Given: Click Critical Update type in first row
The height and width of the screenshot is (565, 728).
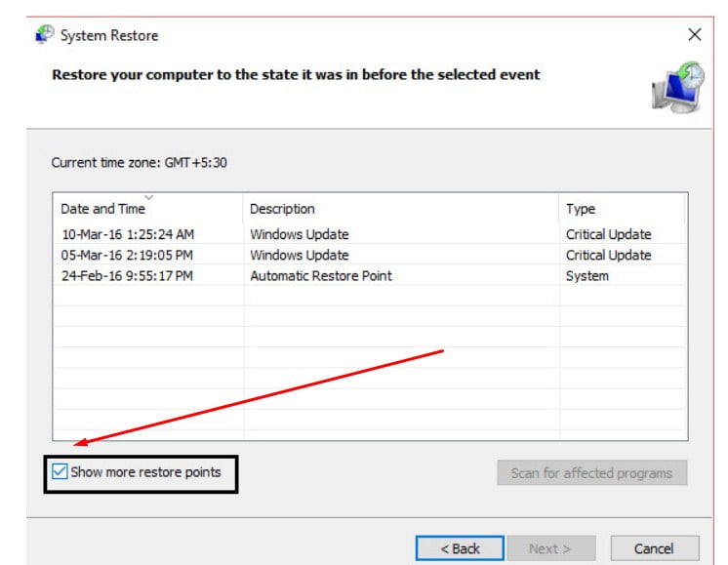Looking at the screenshot, I should tap(608, 234).
